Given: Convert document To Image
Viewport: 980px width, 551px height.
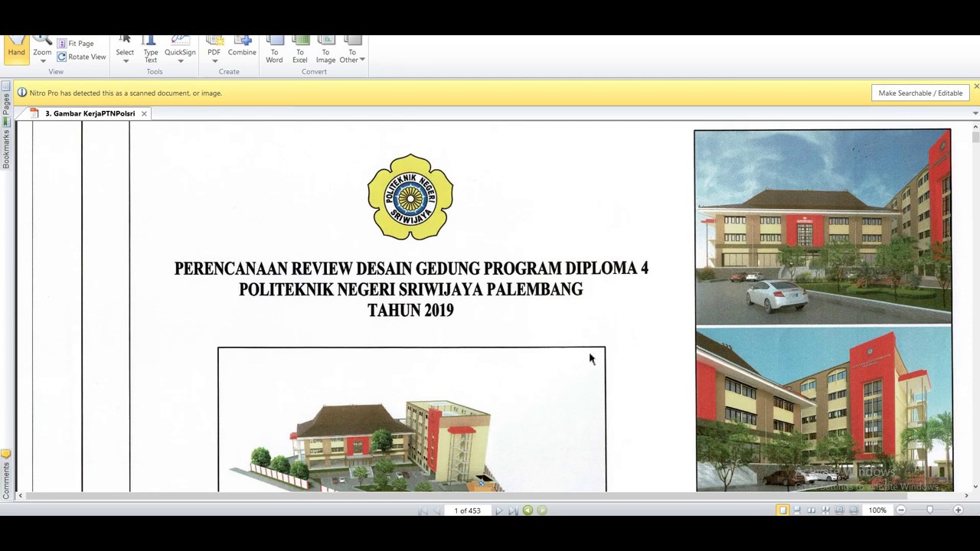Looking at the screenshot, I should coord(325,49).
